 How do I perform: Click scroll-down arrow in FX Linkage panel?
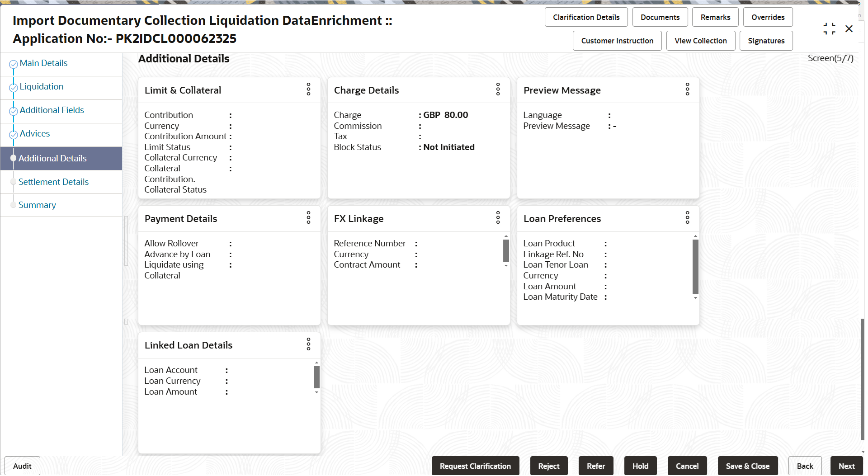point(506,266)
